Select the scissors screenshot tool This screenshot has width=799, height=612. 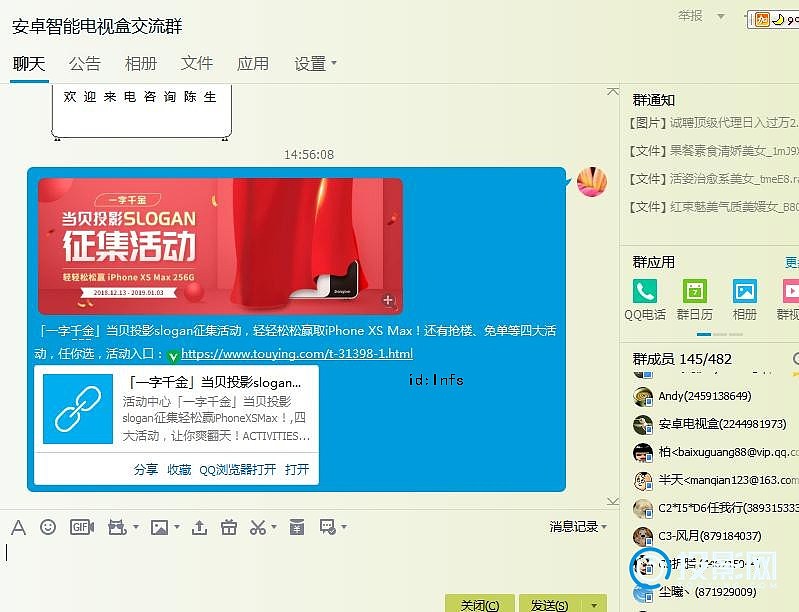coord(258,527)
